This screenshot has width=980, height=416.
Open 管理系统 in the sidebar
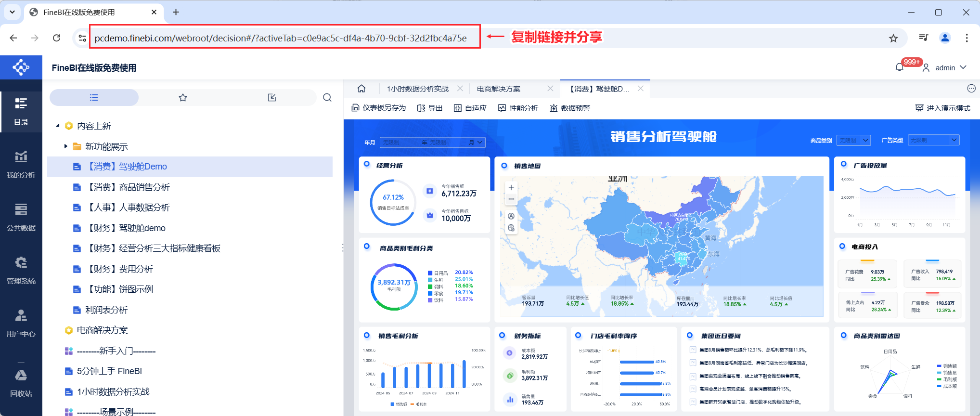[21, 270]
